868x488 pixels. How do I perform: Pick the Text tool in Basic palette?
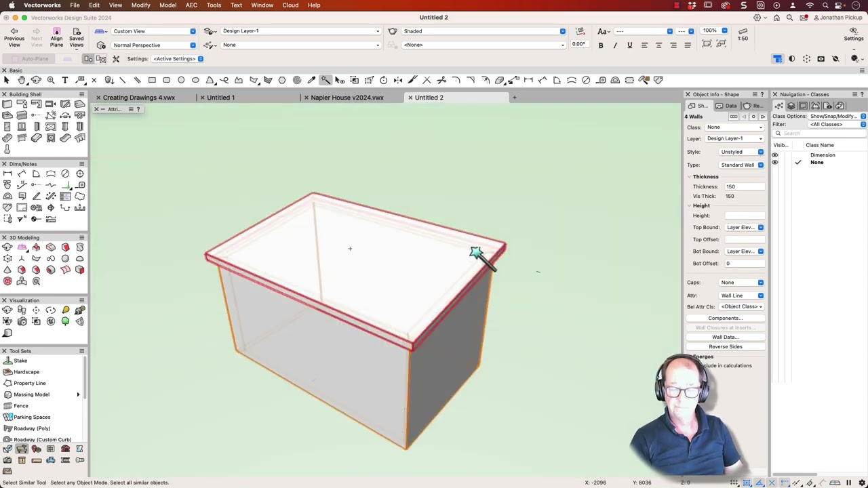click(x=65, y=80)
